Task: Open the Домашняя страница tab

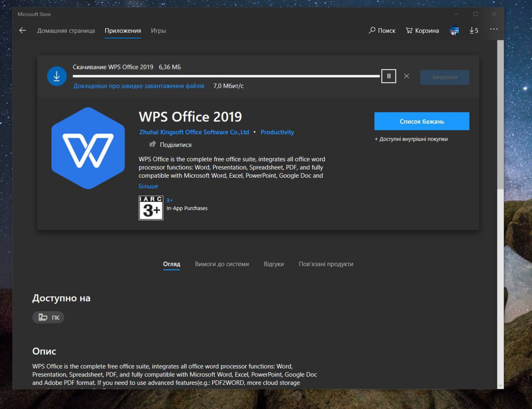Action: (x=66, y=31)
